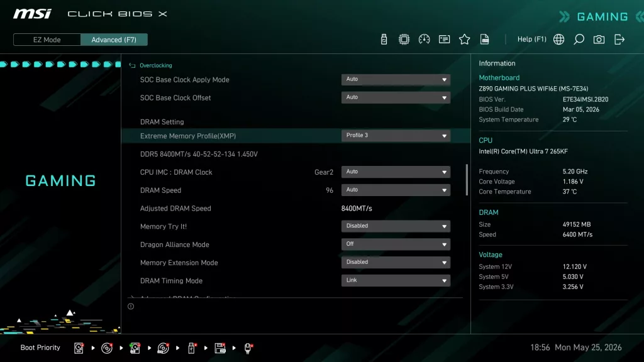This screenshot has height=362, width=644.
Task: Click Core Voltage 1.186 V value
Action: 573,182
